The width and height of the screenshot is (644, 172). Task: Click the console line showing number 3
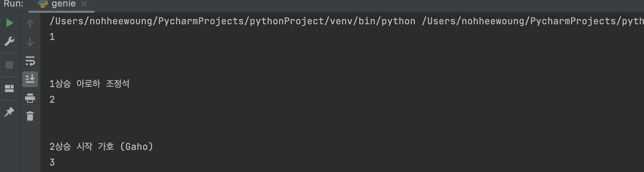[52, 162]
